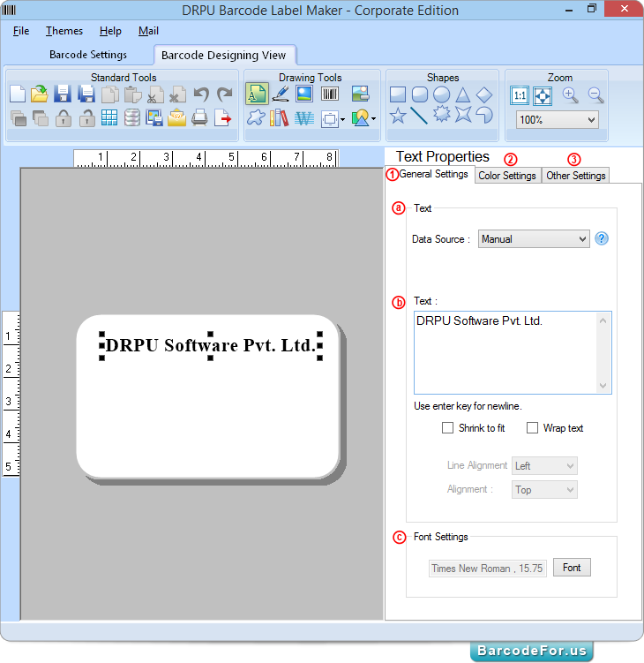Open the File menu

point(21,31)
